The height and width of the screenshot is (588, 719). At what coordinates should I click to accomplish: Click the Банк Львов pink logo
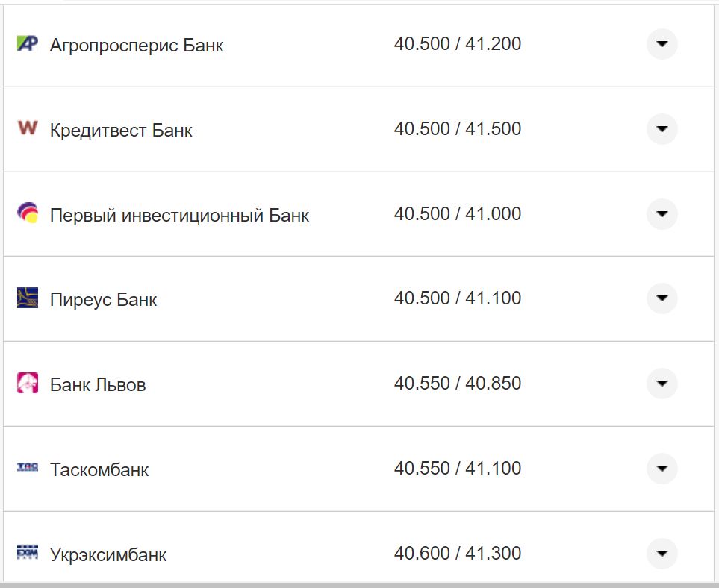(x=27, y=384)
